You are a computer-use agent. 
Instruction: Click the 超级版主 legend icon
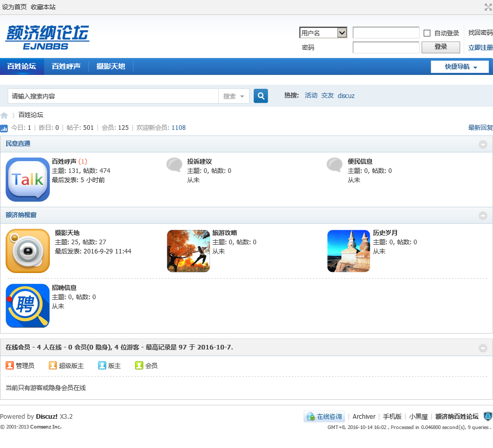53,365
